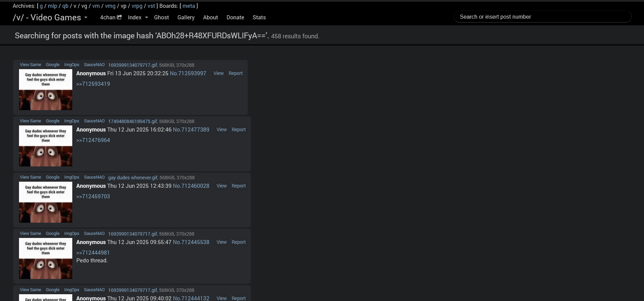Click View button of post No.712593997
The image size is (644, 301).
point(219,73)
